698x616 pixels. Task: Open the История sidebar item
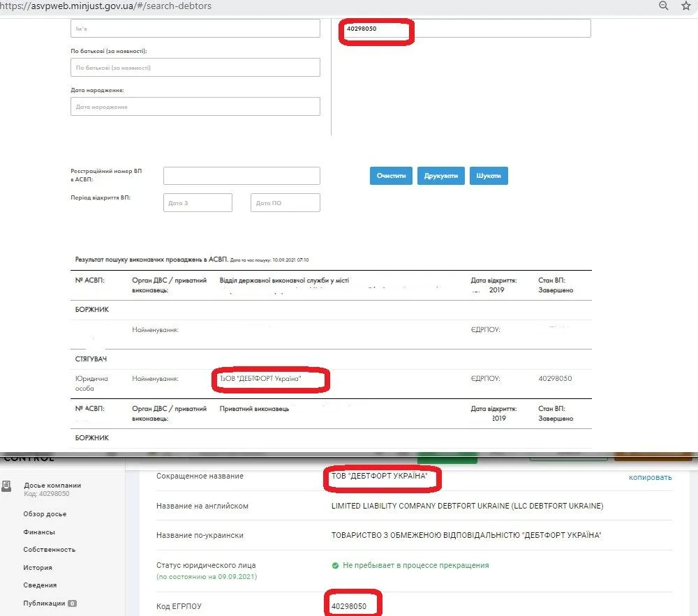(38, 568)
